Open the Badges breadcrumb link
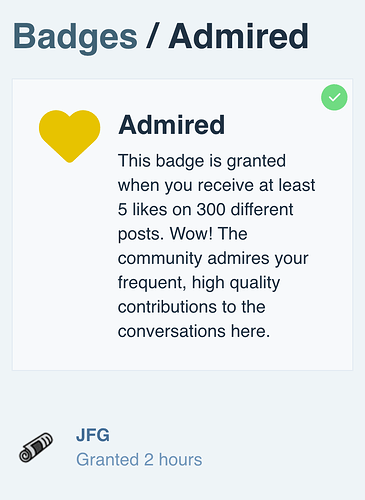Screen dimensions: 365x500 [75, 37]
